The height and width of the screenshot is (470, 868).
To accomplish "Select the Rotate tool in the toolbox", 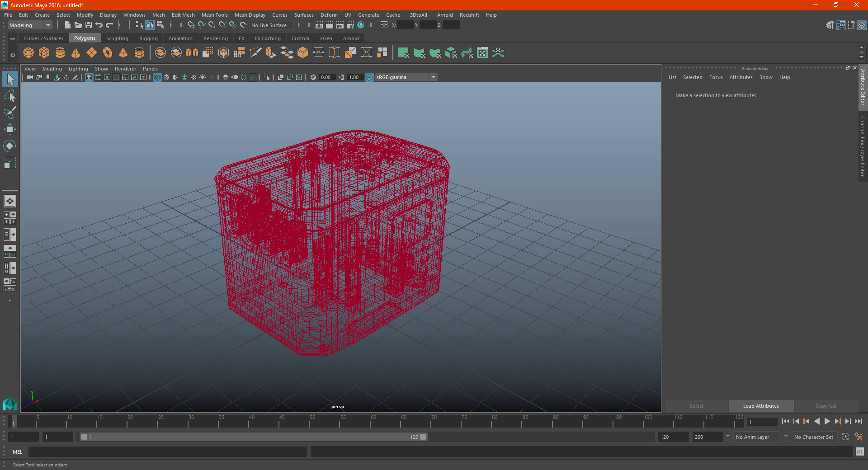I will pos(10,146).
